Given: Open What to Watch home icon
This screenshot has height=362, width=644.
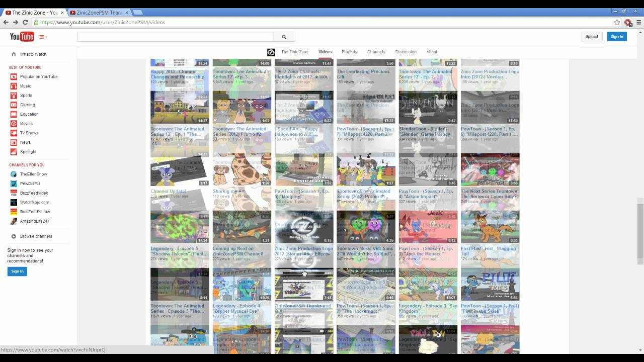Looking at the screenshot, I should 14,54.
